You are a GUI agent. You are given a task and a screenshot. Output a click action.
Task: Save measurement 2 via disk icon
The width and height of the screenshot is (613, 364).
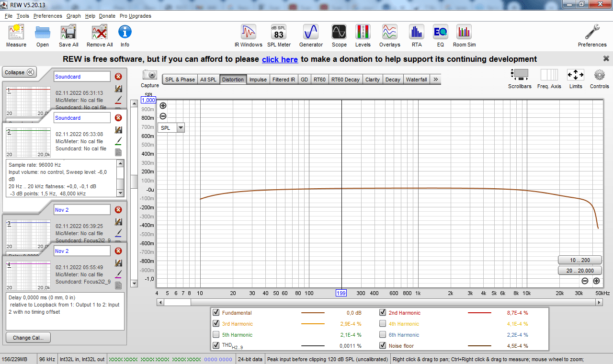(x=118, y=130)
